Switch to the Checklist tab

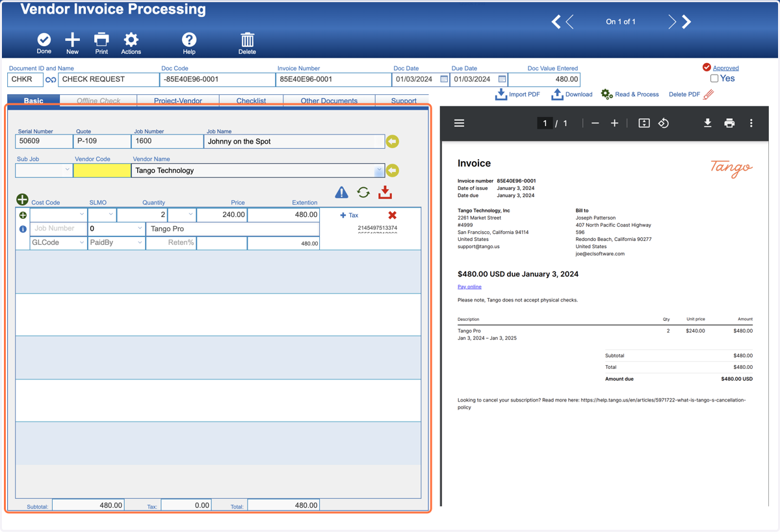tap(251, 101)
